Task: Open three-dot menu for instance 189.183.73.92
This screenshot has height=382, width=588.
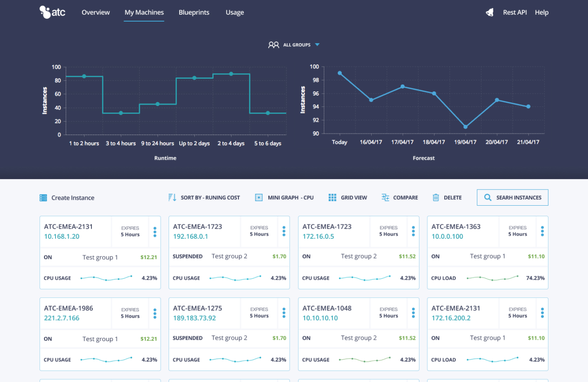Action: tap(284, 313)
